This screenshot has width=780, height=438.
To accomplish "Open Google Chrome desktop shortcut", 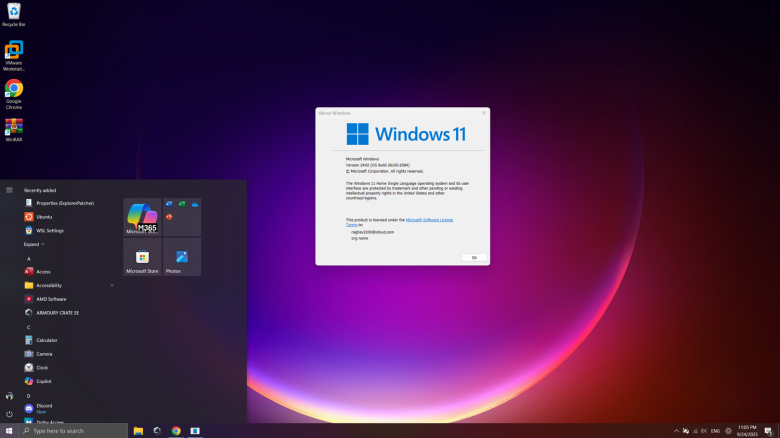I will (x=14, y=90).
